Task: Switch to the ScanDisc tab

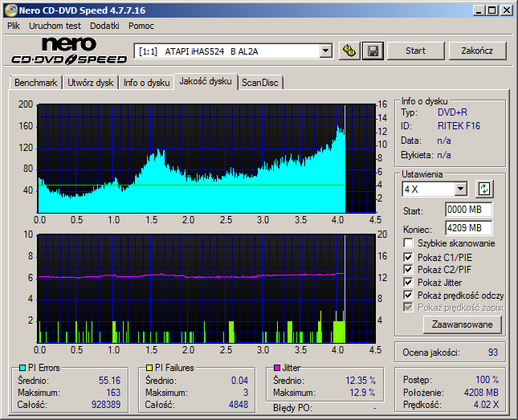Action: (260, 82)
